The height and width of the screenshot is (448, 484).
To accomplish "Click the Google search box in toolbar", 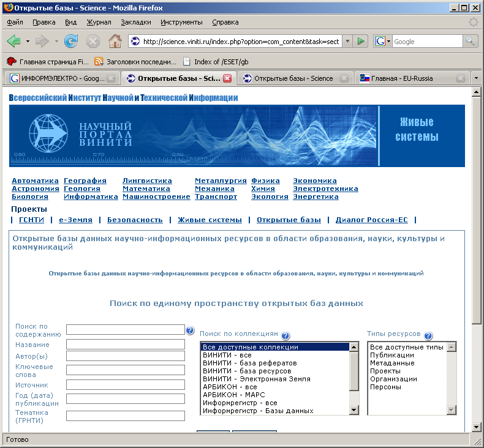I will coord(427,41).
